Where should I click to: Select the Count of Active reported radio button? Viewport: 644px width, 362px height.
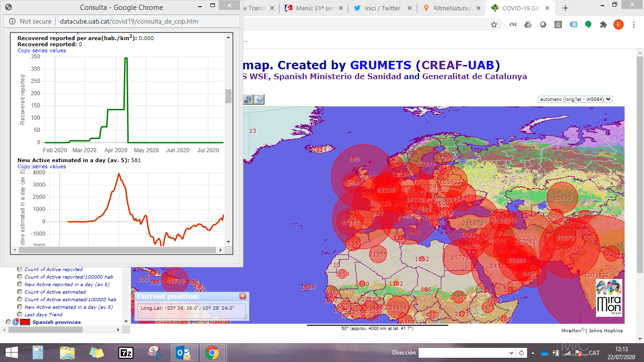coord(20,269)
